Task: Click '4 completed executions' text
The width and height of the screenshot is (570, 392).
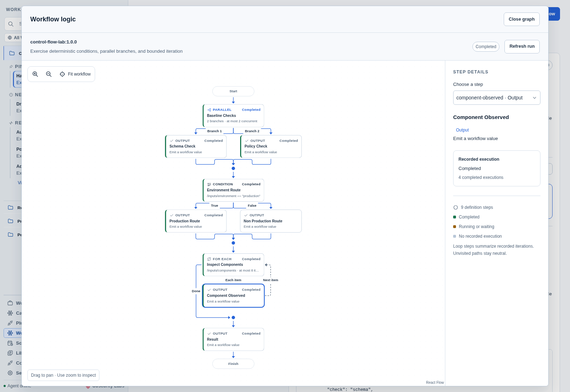Action: tap(481, 177)
